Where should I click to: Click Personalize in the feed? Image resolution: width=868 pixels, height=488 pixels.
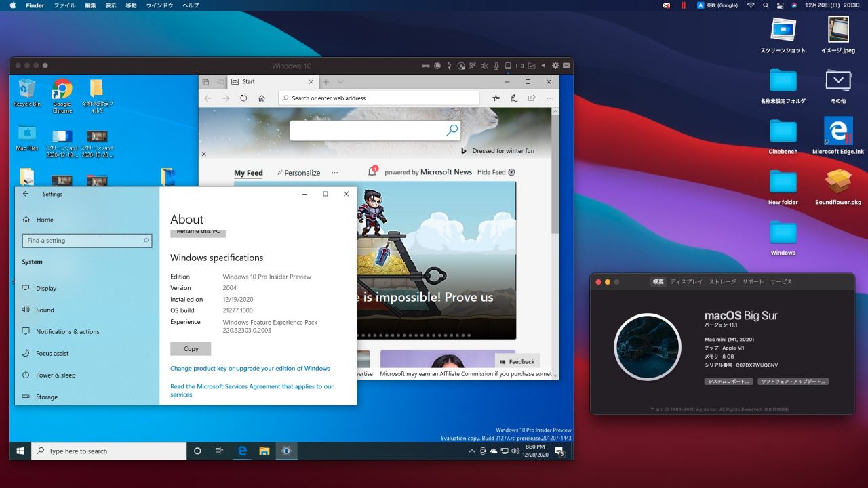(298, 173)
